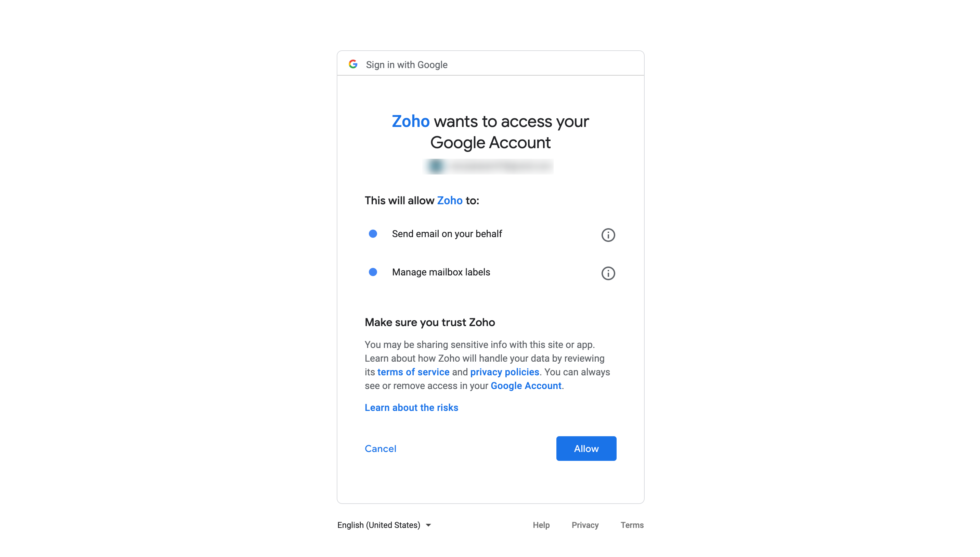Open info icon for Send email permission
980x557 pixels.
[608, 235]
